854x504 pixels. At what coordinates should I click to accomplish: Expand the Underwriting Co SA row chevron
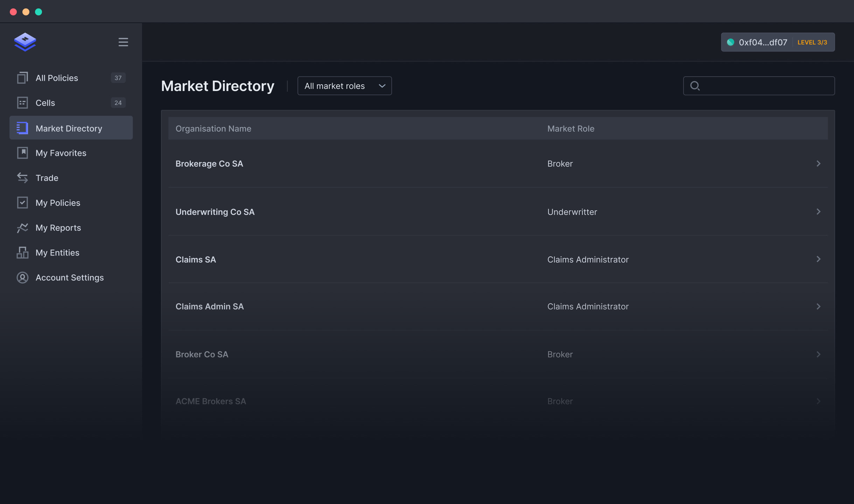[x=818, y=212]
